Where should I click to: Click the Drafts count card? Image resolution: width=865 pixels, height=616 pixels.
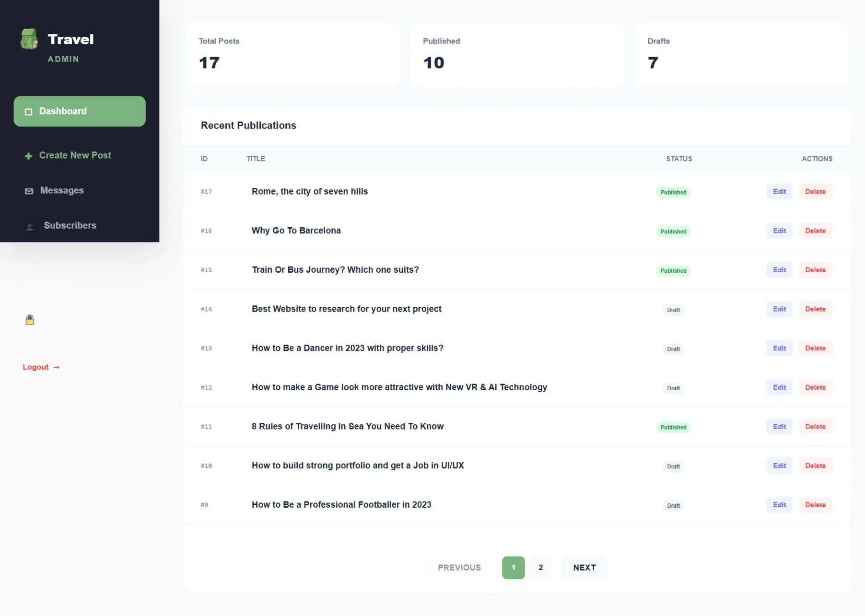click(x=741, y=55)
